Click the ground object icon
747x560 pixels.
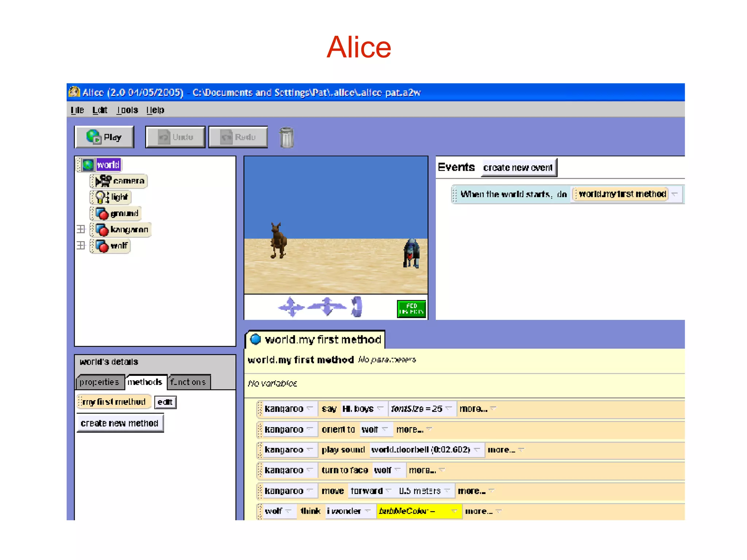pyautogui.click(x=102, y=213)
